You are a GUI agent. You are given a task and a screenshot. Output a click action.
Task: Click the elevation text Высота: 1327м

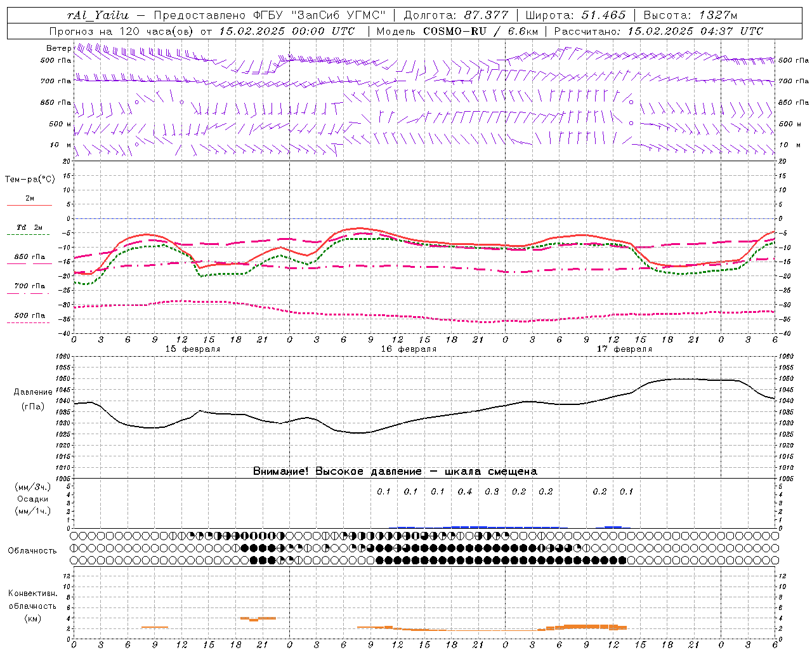(690, 15)
